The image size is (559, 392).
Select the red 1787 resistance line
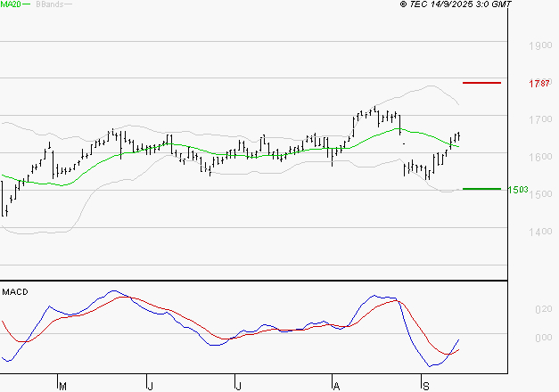coord(481,82)
